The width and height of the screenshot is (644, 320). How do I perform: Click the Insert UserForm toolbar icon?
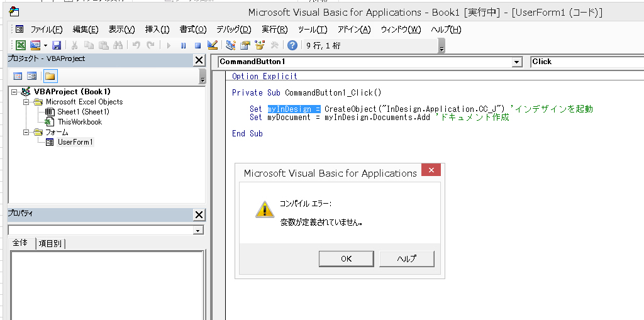pos(35,45)
